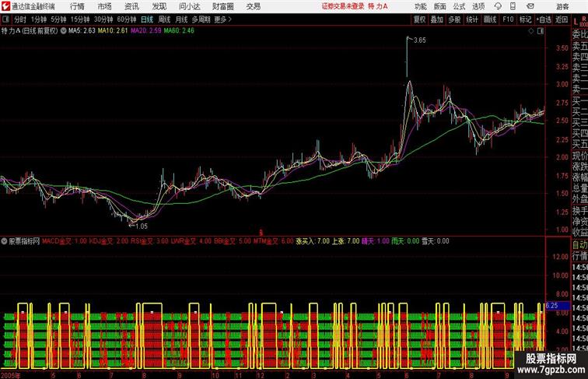Add stock via +自选 button
Screen dimensions: 588x379
click(x=544, y=19)
